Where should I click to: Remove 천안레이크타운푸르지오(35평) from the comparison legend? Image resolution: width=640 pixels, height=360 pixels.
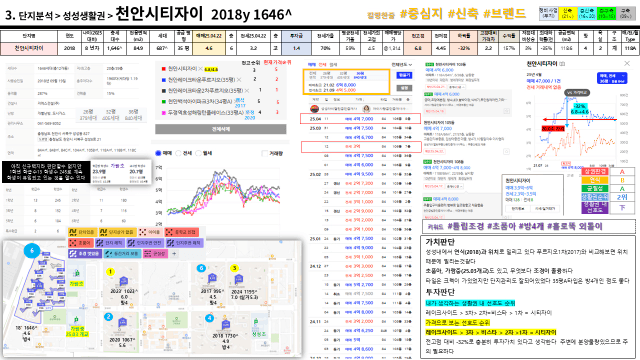(x=239, y=80)
